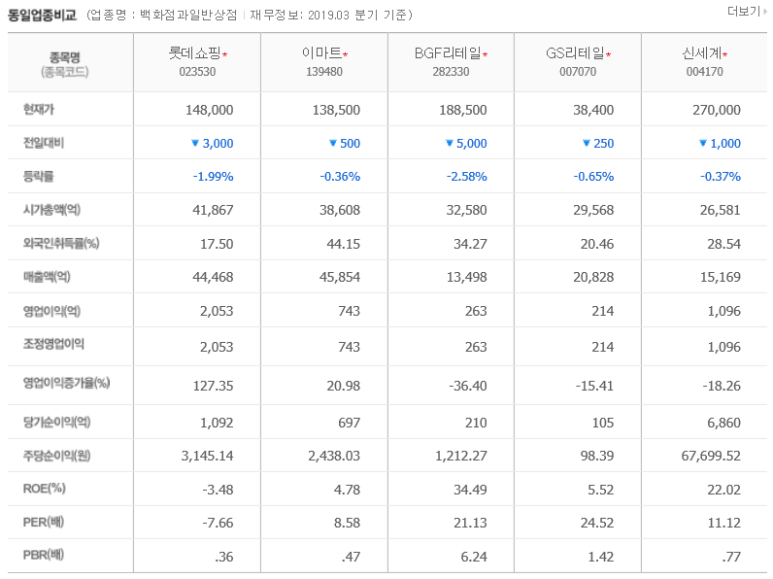Click market cap value 26,581

[720, 210]
